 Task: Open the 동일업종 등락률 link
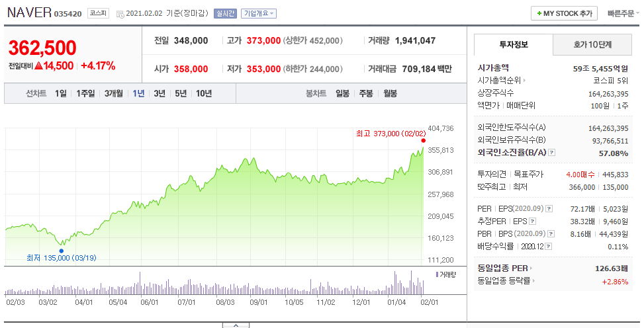click(x=506, y=281)
